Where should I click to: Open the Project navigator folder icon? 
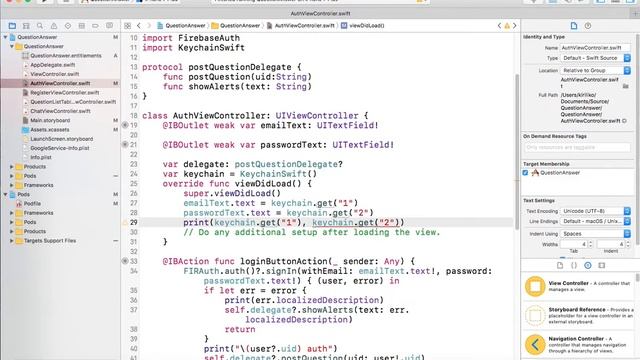click(x=12, y=26)
